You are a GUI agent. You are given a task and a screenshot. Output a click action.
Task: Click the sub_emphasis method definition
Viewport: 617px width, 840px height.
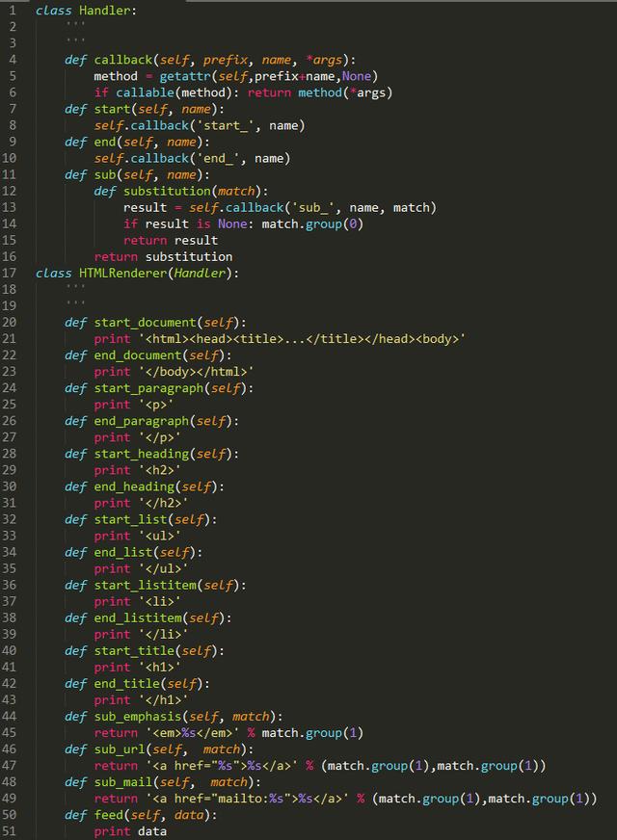[x=174, y=717]
